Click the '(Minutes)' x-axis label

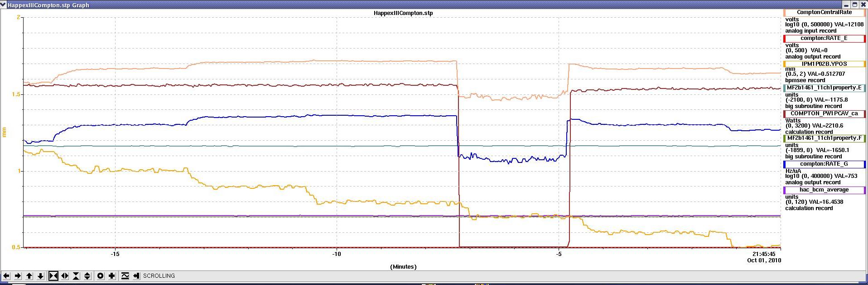pyautogui.click(x=403, y=267)
